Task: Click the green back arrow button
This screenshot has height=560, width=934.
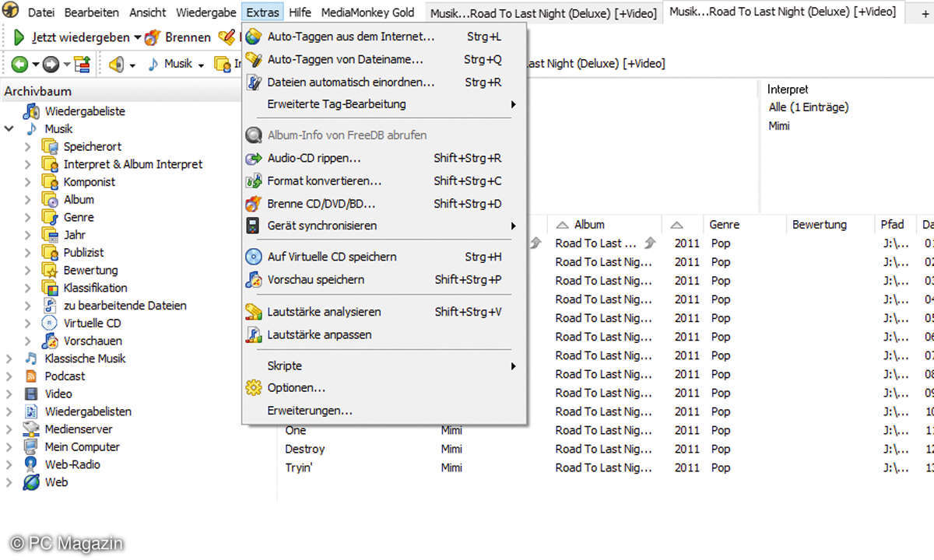Action: click(x=19, y=65)
